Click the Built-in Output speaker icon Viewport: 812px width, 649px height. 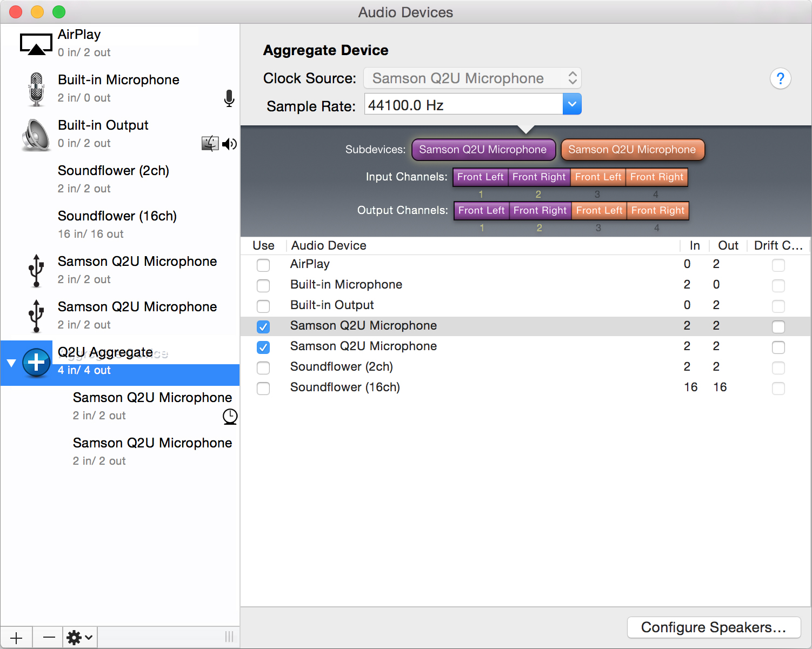(x=36, y=135)
